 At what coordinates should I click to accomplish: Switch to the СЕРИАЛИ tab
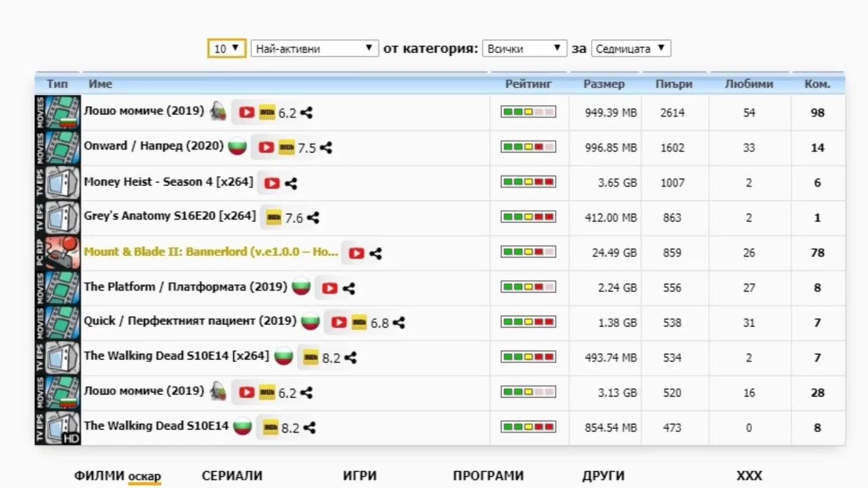(x=232, y=475)
